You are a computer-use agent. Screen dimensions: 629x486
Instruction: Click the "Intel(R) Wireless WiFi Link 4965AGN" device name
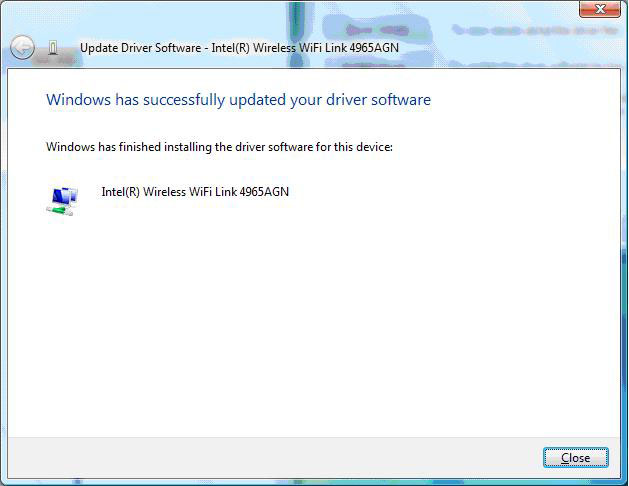(x=195, y=192)
